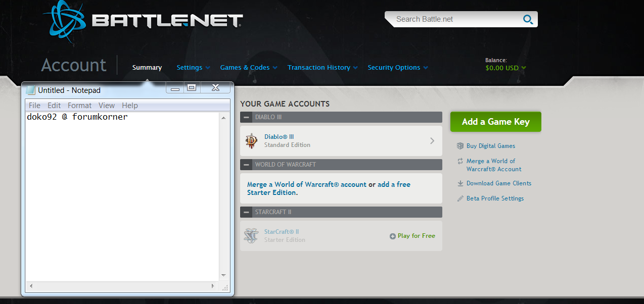Open the Security Options dropdown
The image size is (644, 304).
398,68
